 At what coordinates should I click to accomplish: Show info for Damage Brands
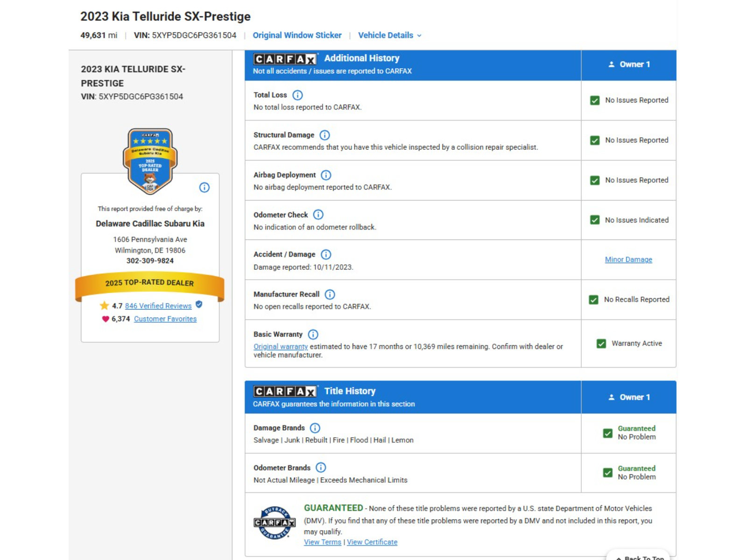point(315,428)
